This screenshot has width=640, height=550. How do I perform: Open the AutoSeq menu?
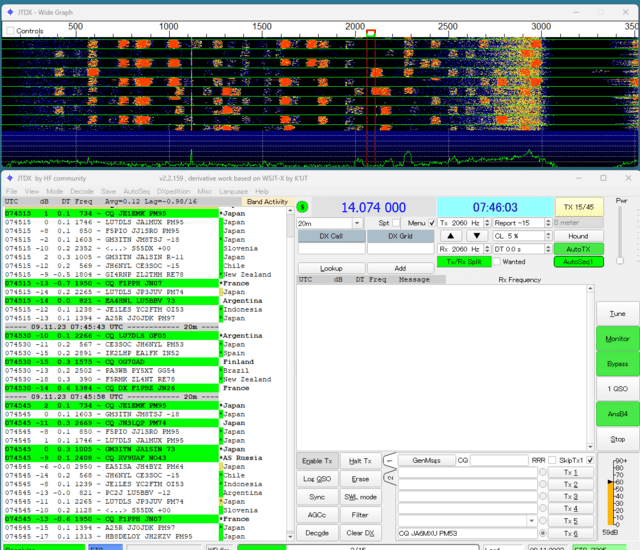[136, 191]
